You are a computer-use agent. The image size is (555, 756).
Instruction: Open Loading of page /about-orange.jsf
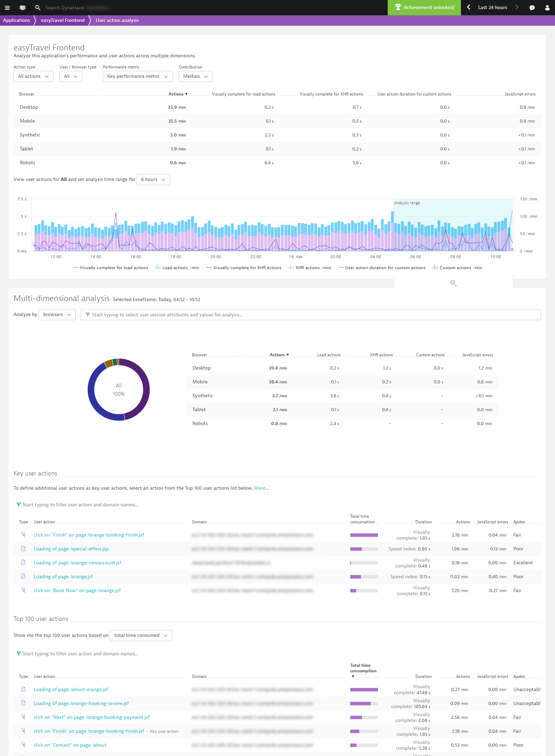[x=71, y=690]
